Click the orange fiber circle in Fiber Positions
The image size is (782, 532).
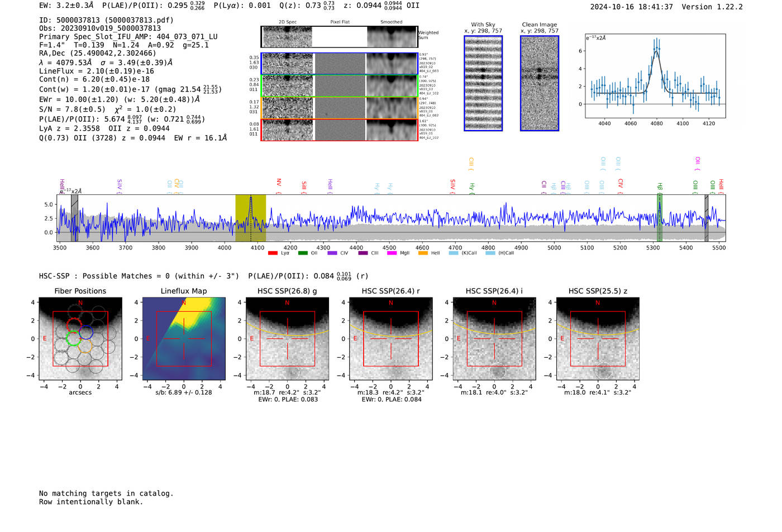click(x=85, y=346)
